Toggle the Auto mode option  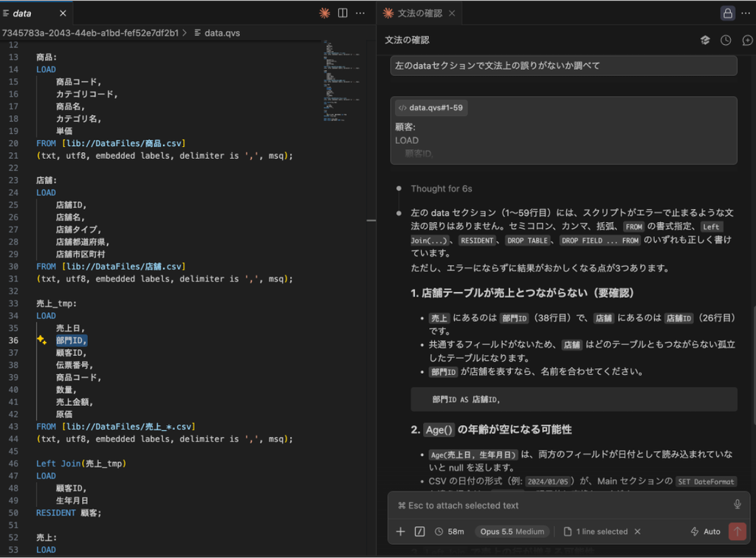point(706,531)
